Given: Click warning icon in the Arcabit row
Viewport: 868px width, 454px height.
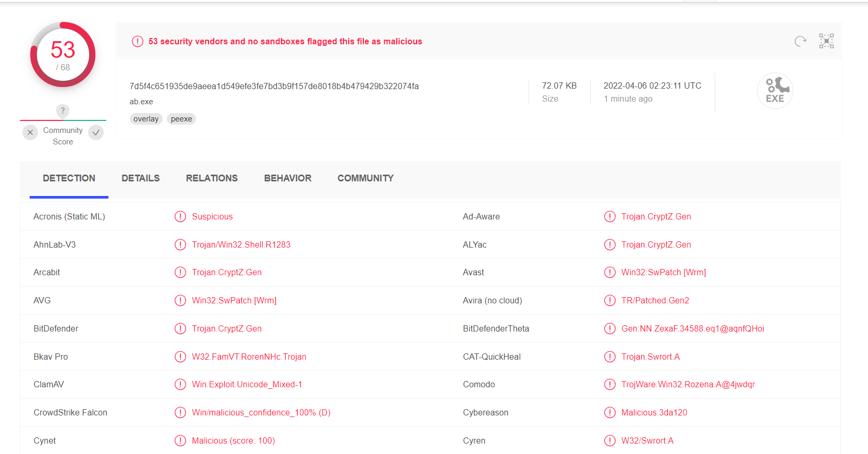Looking at the screenshot, I should (180, 272).
